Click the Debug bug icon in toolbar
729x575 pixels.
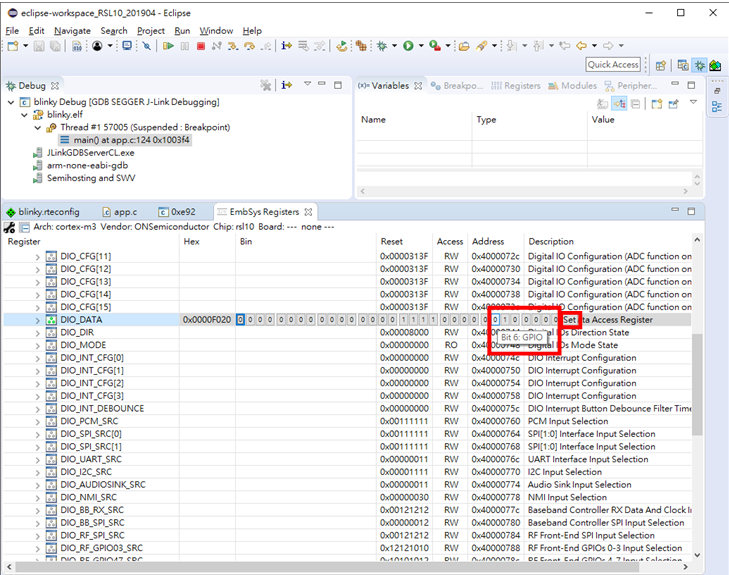(x=382, y=46)
